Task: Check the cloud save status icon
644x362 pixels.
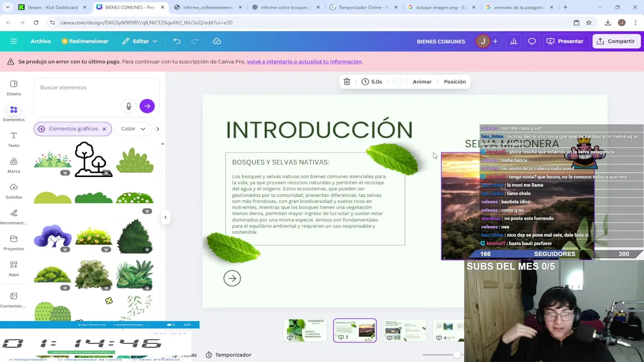Action: [x=217, y=41]
